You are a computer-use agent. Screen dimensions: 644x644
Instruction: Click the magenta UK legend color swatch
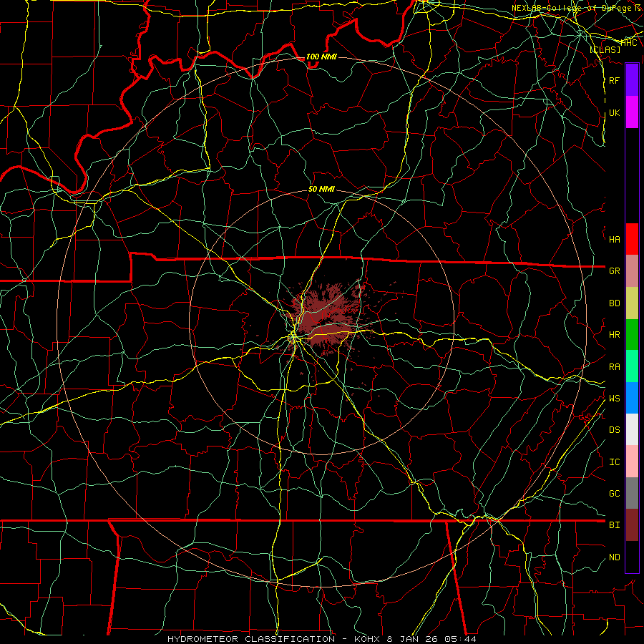[x=632, y=112]
